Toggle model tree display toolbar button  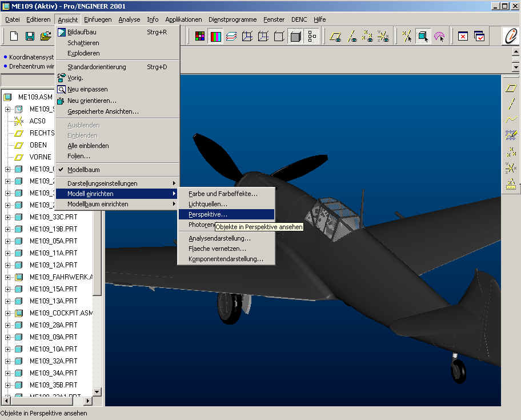coord(312,36)
